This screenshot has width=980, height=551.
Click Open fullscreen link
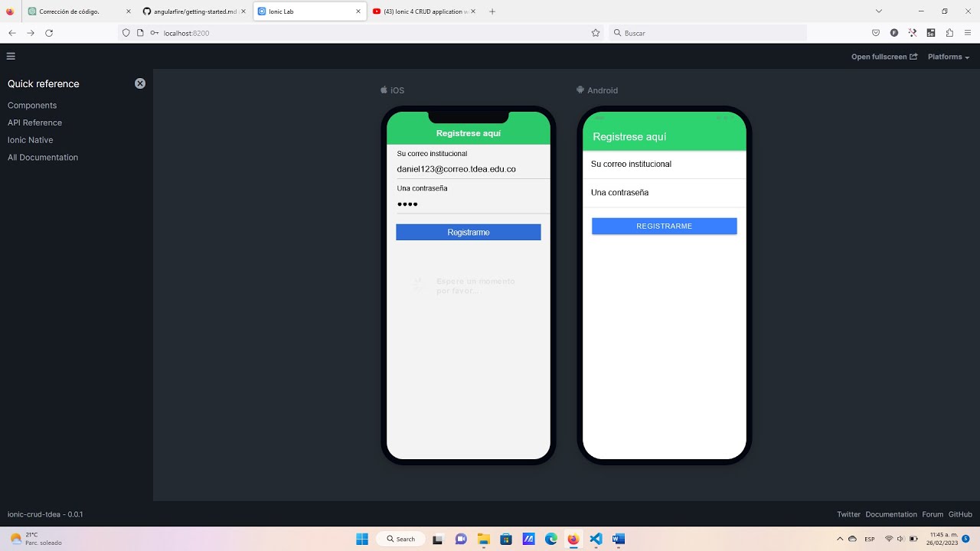coord(884,57)
